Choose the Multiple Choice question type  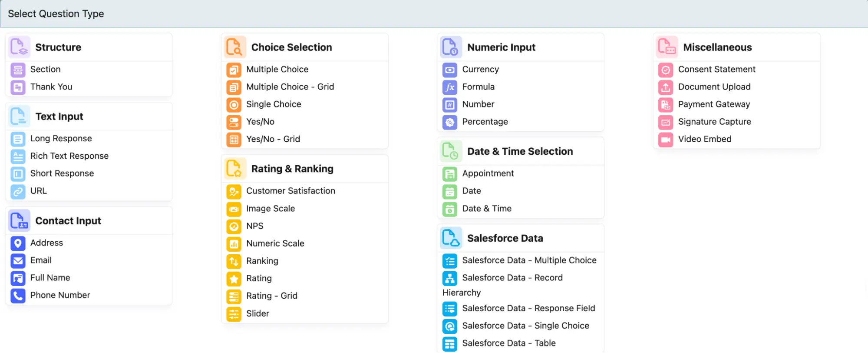pyautogui.click(x=277, y=70)
